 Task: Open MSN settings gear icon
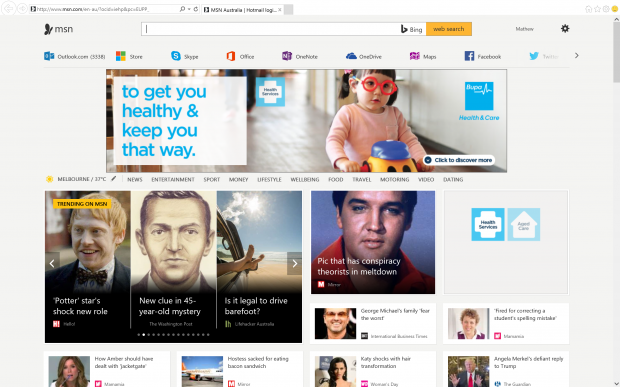(565, 28)
